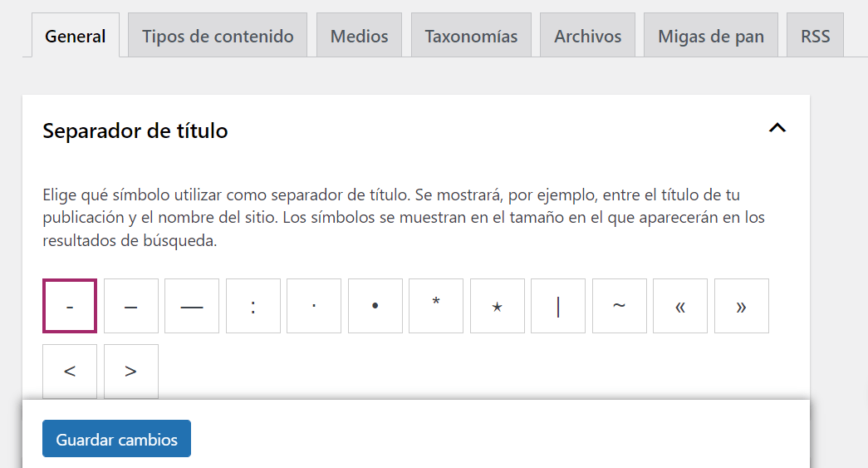Choose the tilde separator
This screenshot has height=468, width=868.
click(620, 306)
